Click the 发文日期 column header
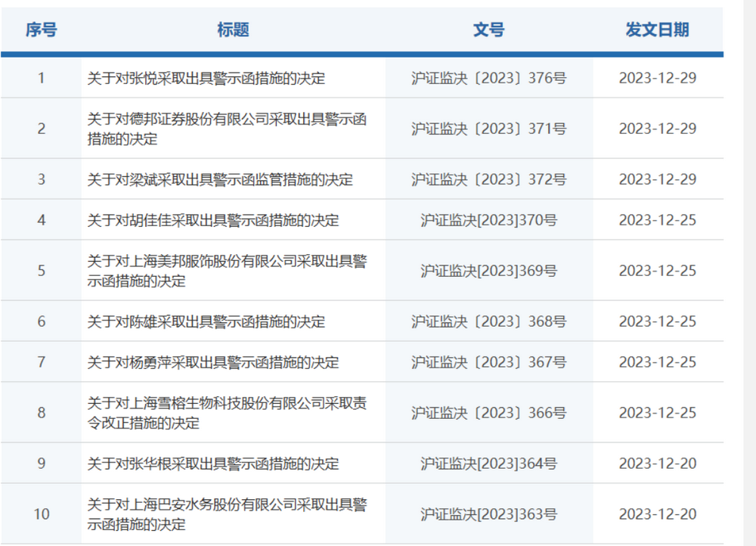Screen dimensions: 756x546 tap(657, 30)
